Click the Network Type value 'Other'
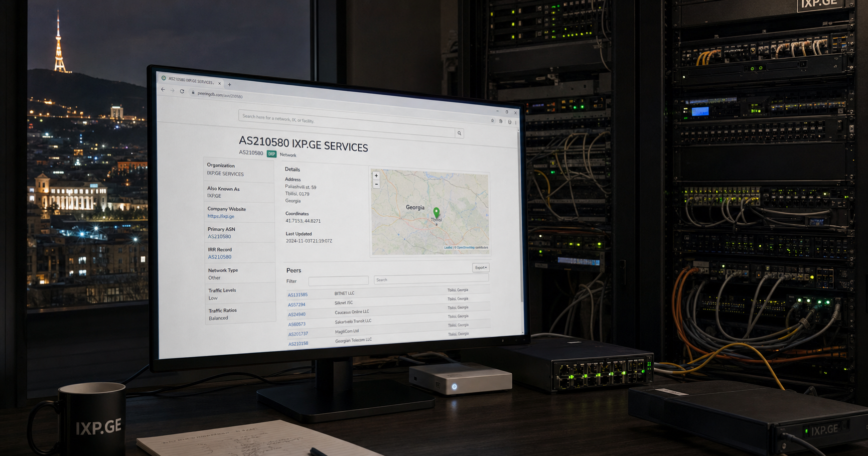The width and height of the screenshot is (868, 456). coord(214,277)
